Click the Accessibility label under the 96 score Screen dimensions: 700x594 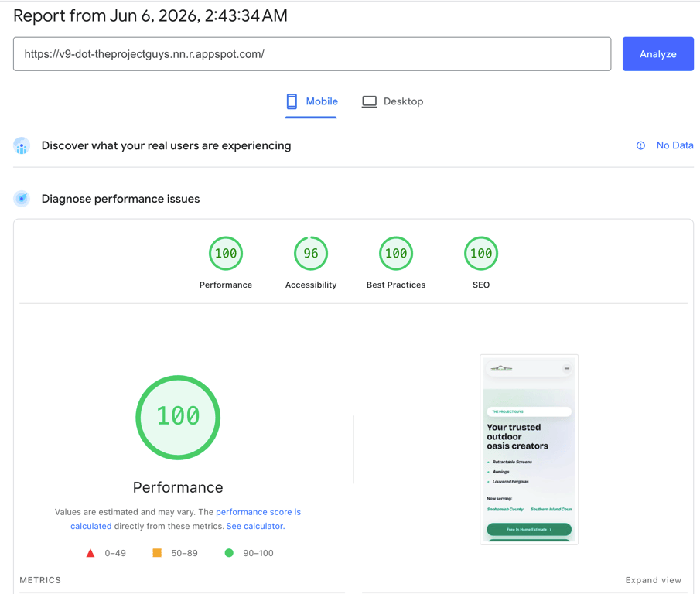[311, 285]
